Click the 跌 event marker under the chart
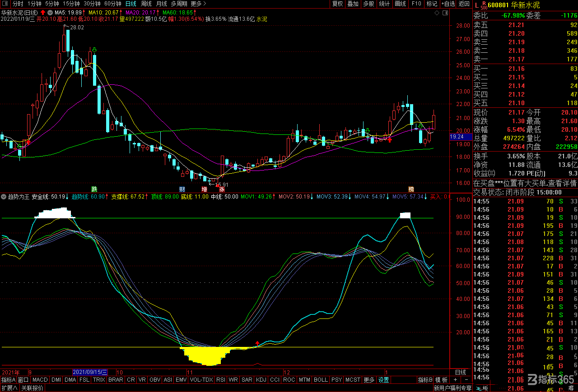The height and width of the screenshot is (392, 578). coord(94,189)
